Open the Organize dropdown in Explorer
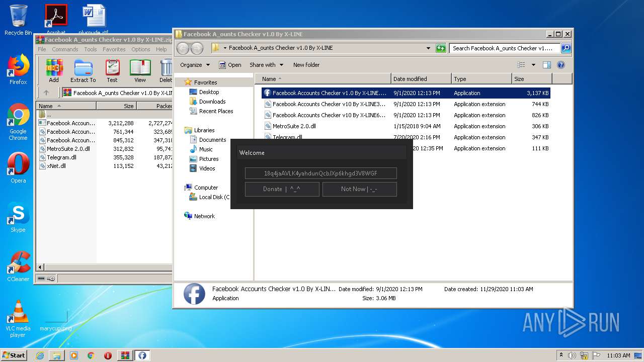Image resolution: width=644 pixels, height=362 pixels. [x=195, y=65]
